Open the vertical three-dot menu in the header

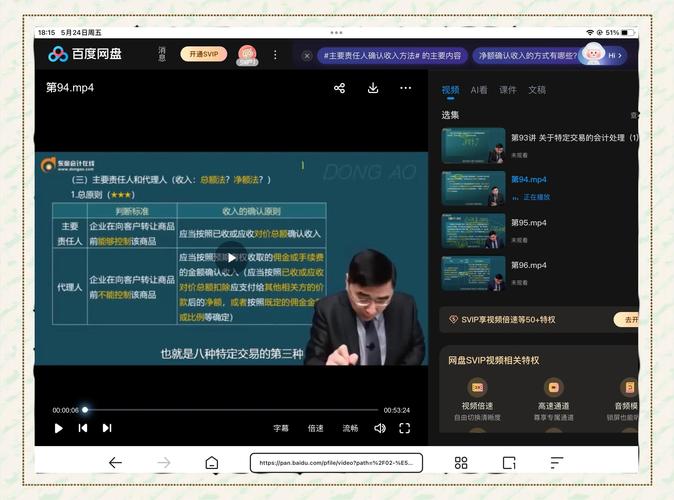275,55
